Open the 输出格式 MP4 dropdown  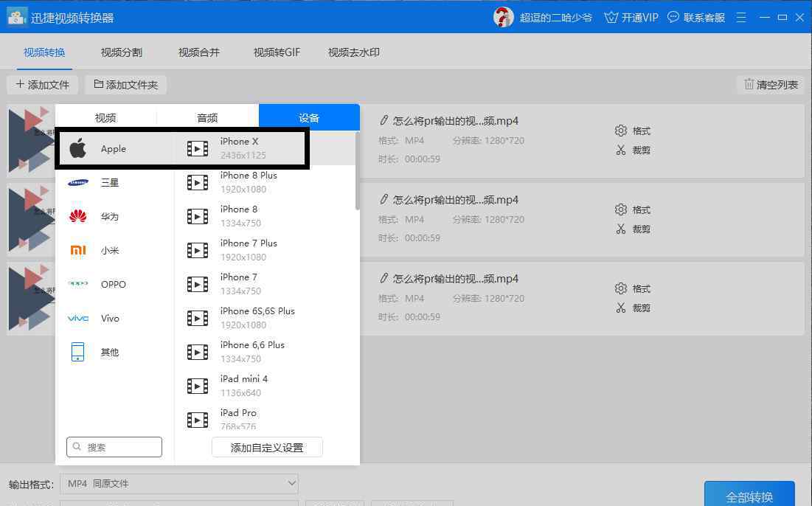tap(179, 484)
